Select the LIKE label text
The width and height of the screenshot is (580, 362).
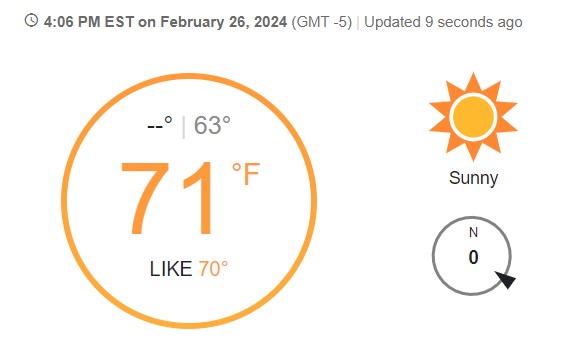click(171, 269)
